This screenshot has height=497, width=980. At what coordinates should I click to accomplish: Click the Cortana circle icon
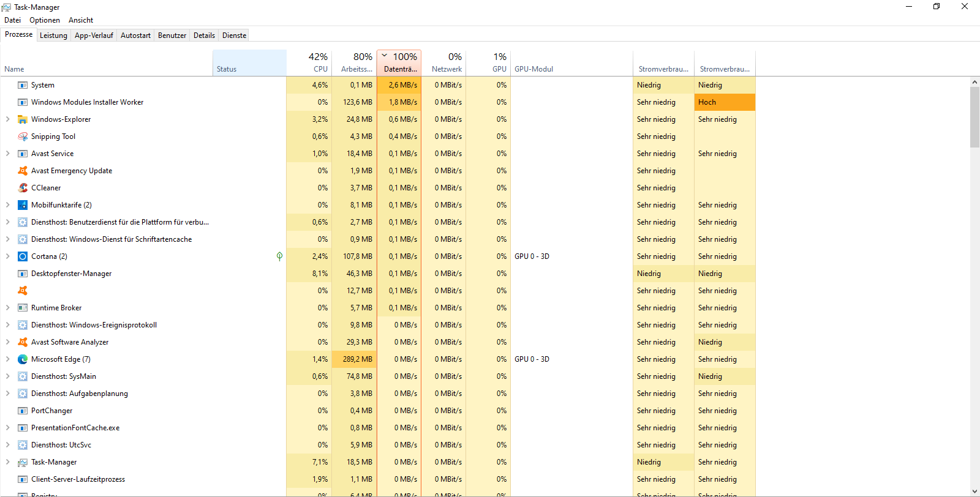(x=23, y=256)
